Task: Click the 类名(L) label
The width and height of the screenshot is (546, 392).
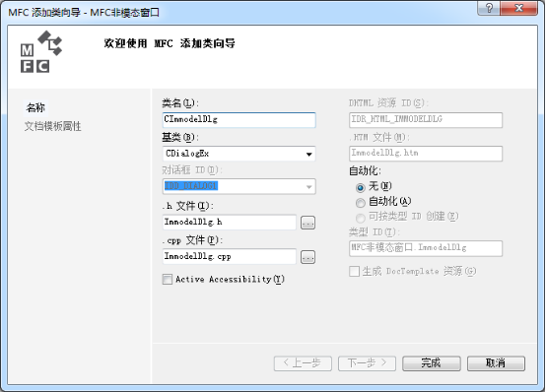Action: [180, 103]
